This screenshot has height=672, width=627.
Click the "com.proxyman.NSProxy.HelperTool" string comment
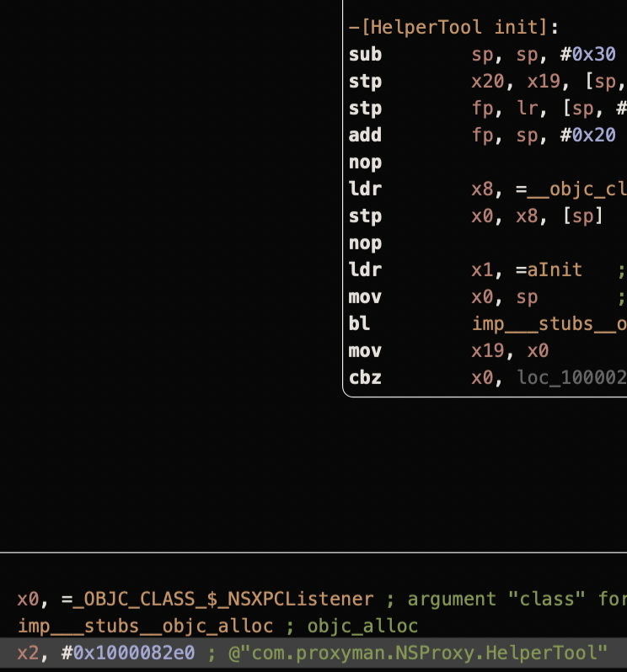[x=418, y=653]
